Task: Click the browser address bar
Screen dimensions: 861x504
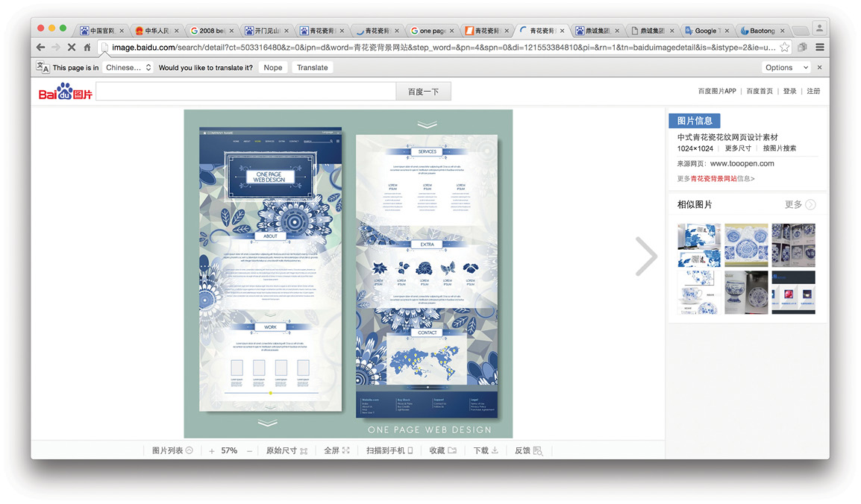Action: click(442, 48)
